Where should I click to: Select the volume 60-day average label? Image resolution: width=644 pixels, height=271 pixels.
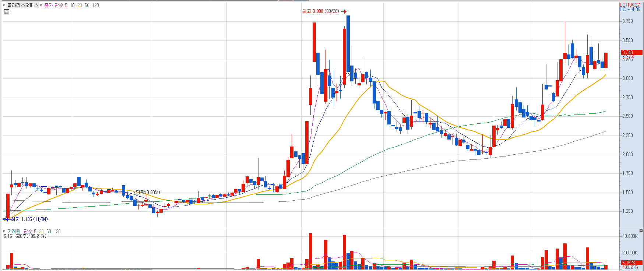(49, 231)
